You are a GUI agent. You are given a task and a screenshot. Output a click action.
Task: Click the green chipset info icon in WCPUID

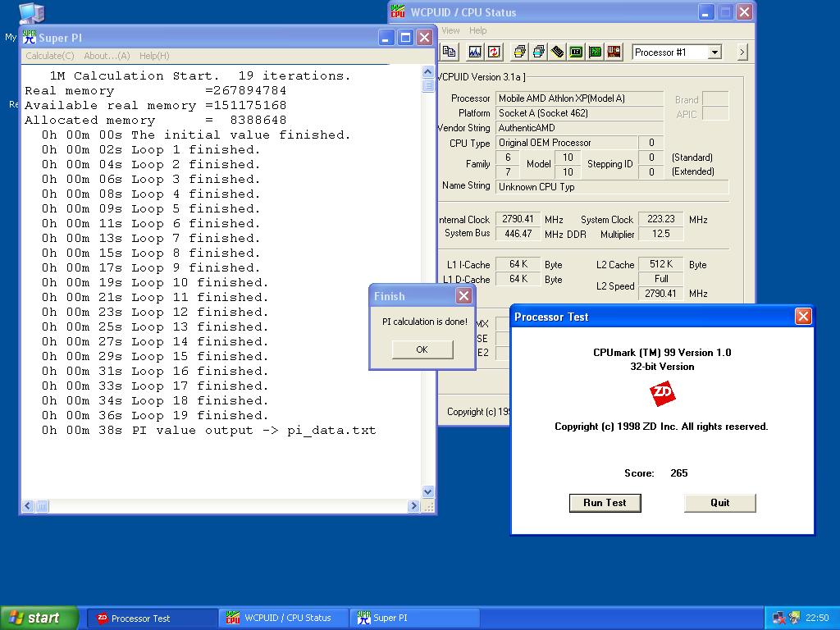(576, 52)
